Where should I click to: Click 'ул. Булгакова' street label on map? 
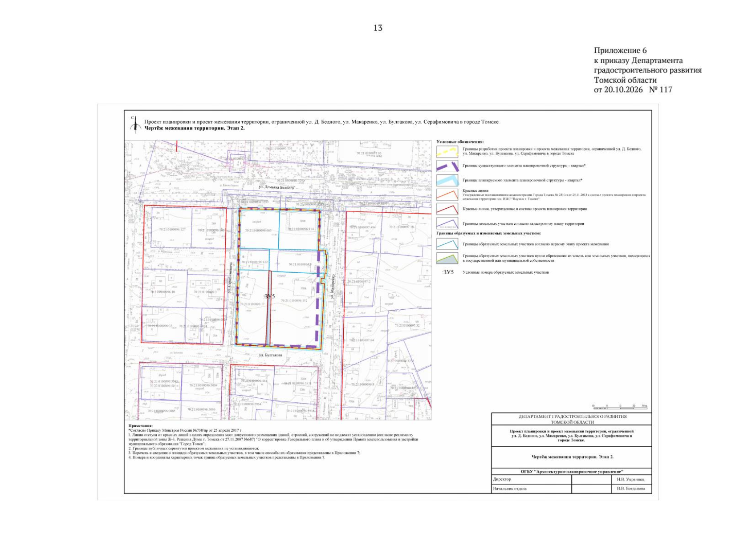pos(271,355)
